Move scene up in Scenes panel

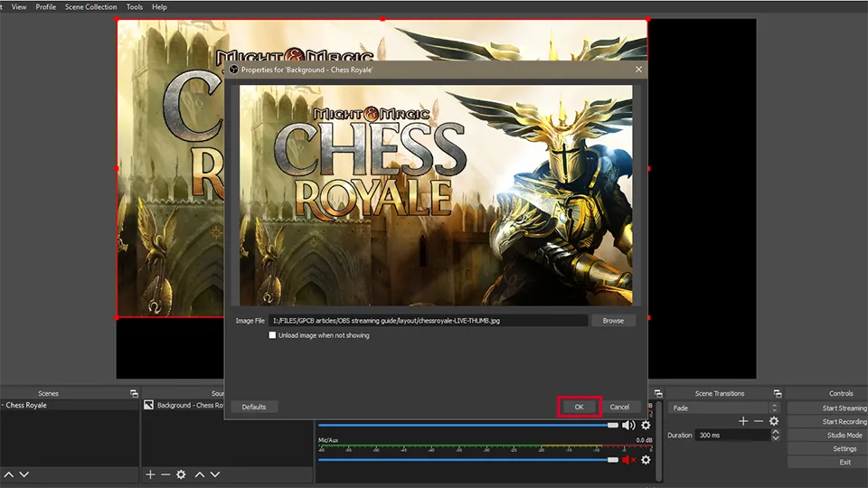[9, 474]
